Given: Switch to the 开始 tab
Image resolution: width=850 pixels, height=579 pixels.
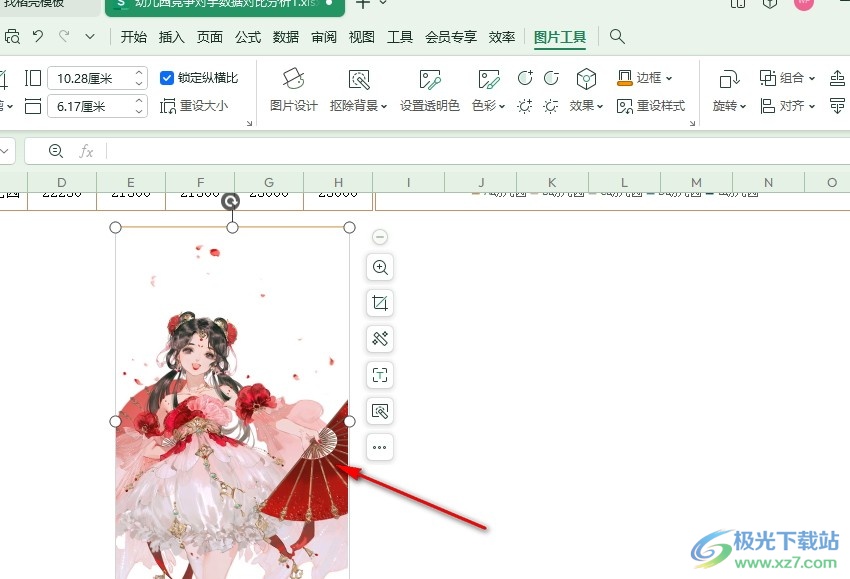Looking at the screenshot, I should (133, 37).
